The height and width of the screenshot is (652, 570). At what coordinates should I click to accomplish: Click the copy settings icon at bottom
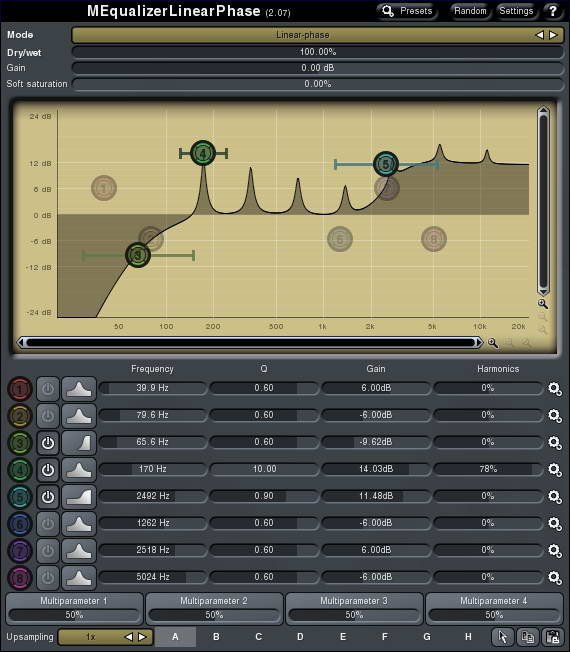coord(528,637)
